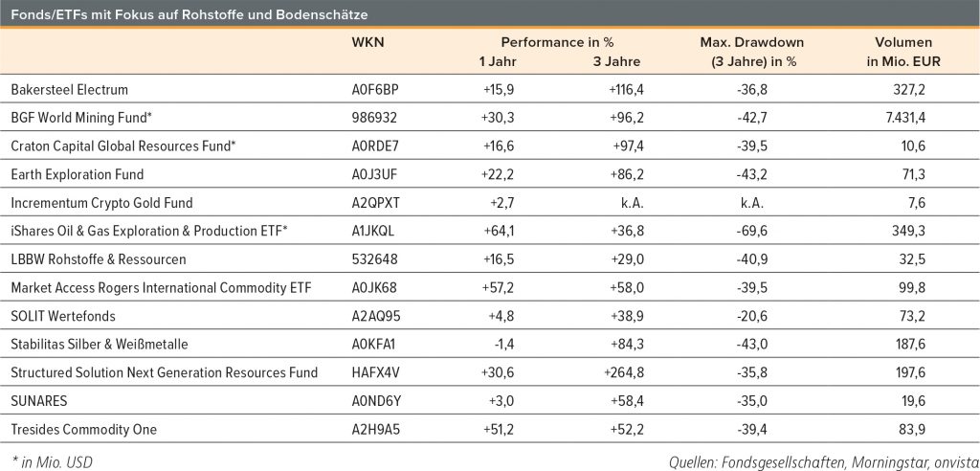Click LBBW Rohstoffe & Ressourcen row
980x471 pixels.
pos(99,259)
